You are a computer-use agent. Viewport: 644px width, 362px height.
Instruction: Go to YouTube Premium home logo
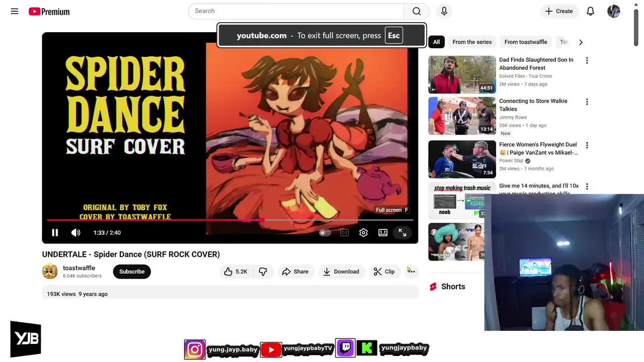pos(49,11)
